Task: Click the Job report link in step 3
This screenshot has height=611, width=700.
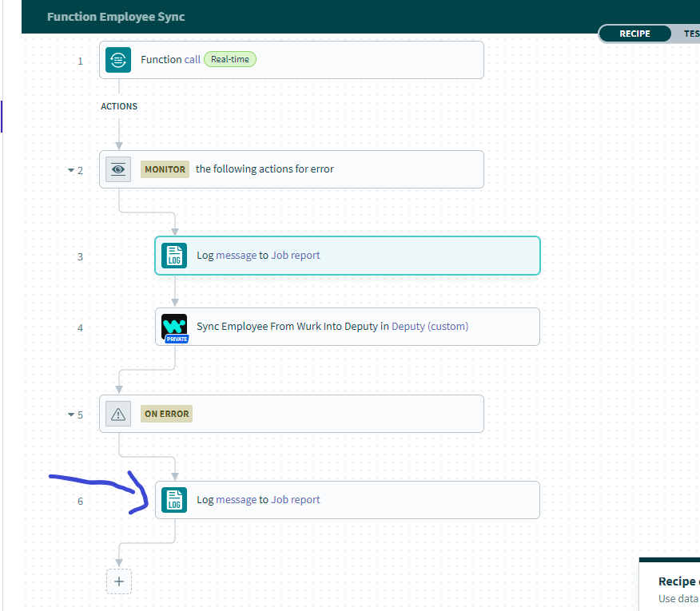Action: coord(295,256)
